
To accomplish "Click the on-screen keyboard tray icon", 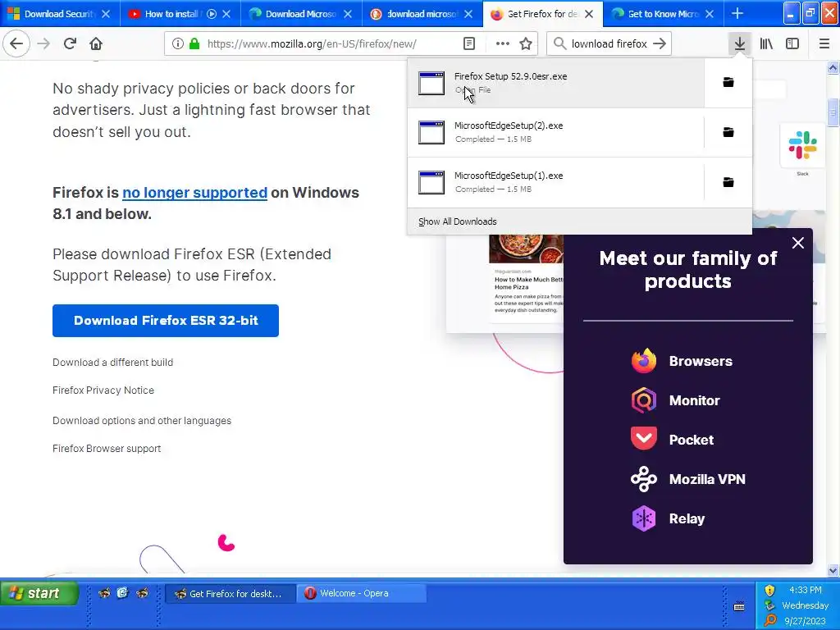I will [739, 607].
